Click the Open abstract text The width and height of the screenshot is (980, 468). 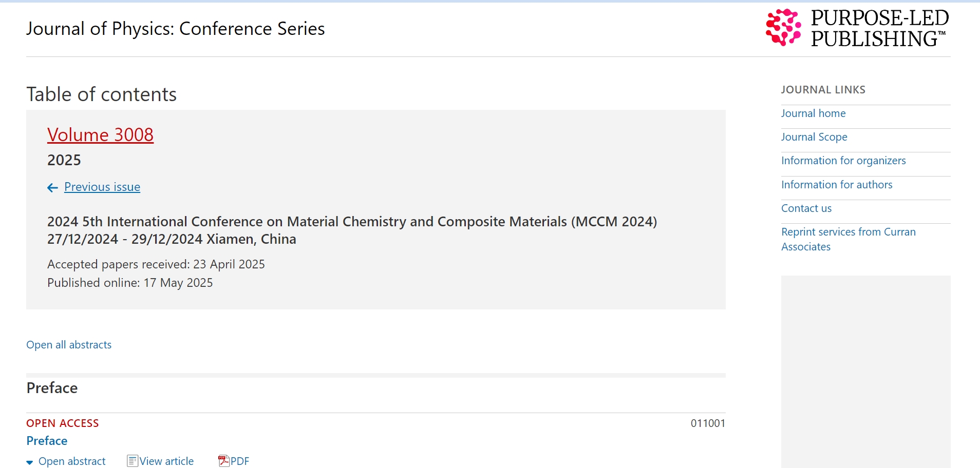click(x=72, y=461)
